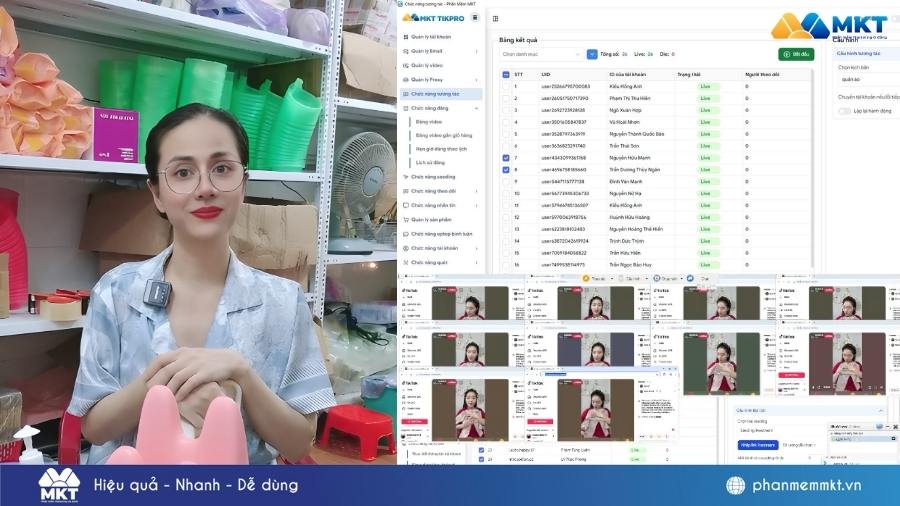The height and width of the screenshot is (506, 900).
Task: Click the name Trần Ngọc Bảo Huy in row 16
Action: coord(630,265)
